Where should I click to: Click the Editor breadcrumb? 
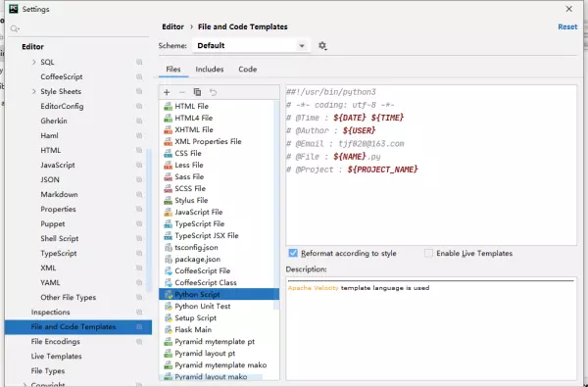[172, 27]
